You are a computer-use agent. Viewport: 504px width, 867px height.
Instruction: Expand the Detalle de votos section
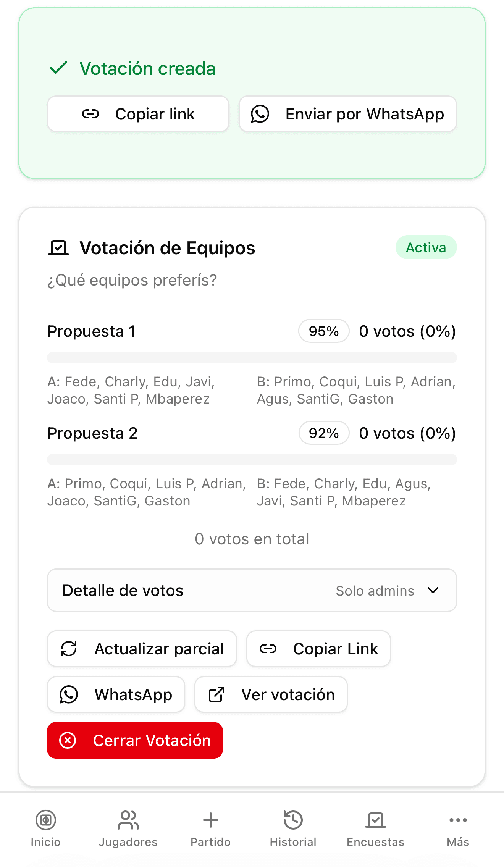[x=252, y=590]
